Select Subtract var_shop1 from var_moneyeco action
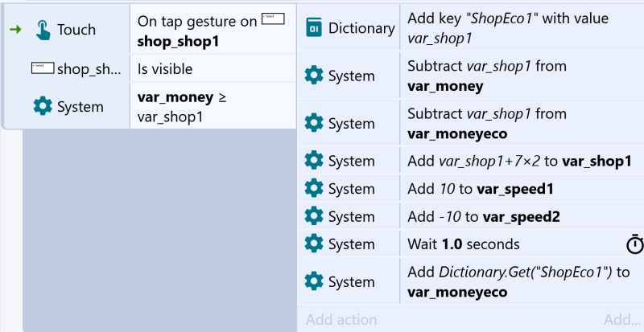644x332 pixels. coord(522,123)
